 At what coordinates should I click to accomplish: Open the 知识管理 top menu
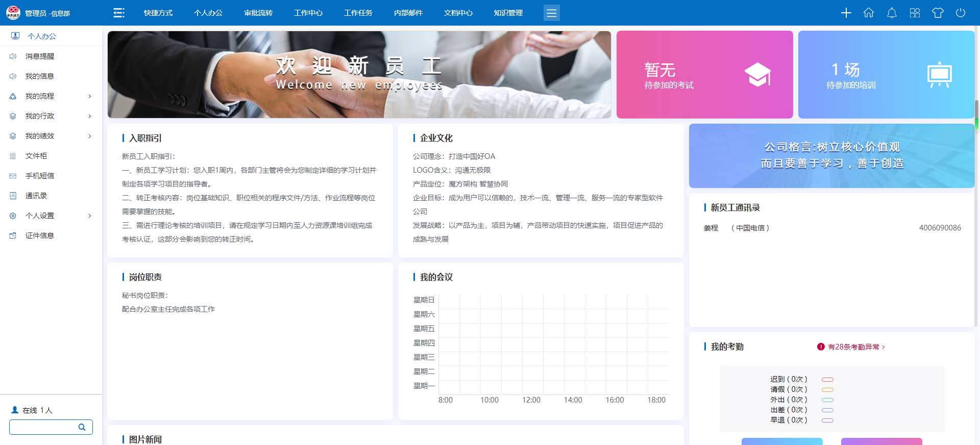[508, 13]
